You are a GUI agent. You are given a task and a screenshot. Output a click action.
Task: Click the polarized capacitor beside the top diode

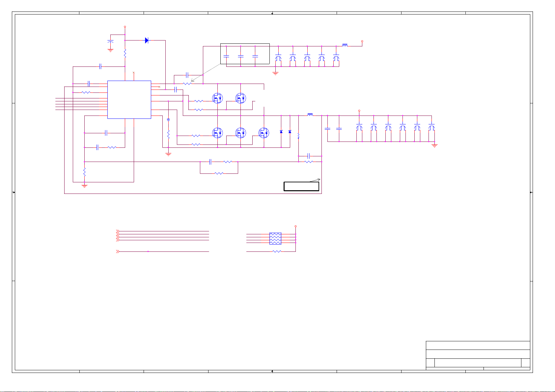tap(111, 41)
